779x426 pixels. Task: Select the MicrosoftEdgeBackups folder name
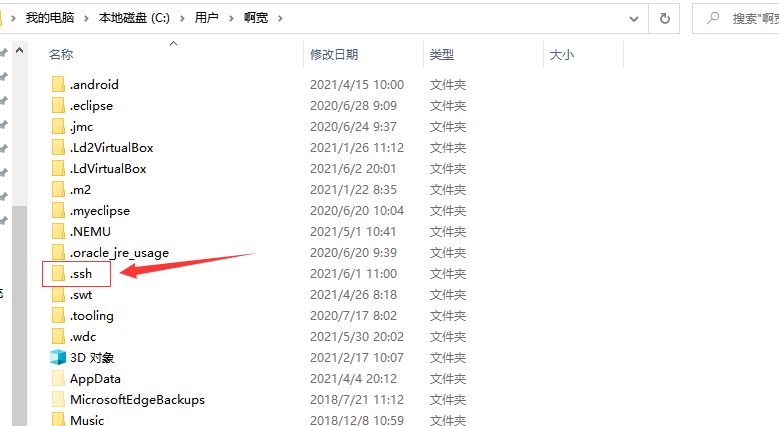coord(137,400)
